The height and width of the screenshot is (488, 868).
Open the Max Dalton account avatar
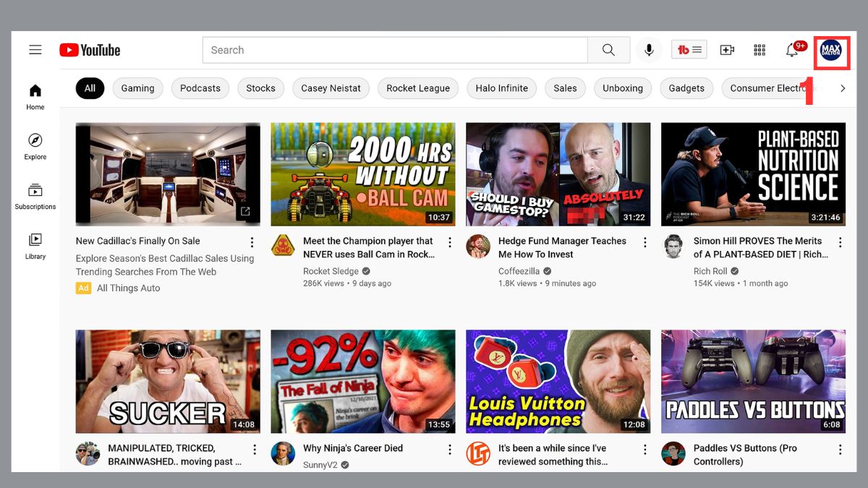831,51
